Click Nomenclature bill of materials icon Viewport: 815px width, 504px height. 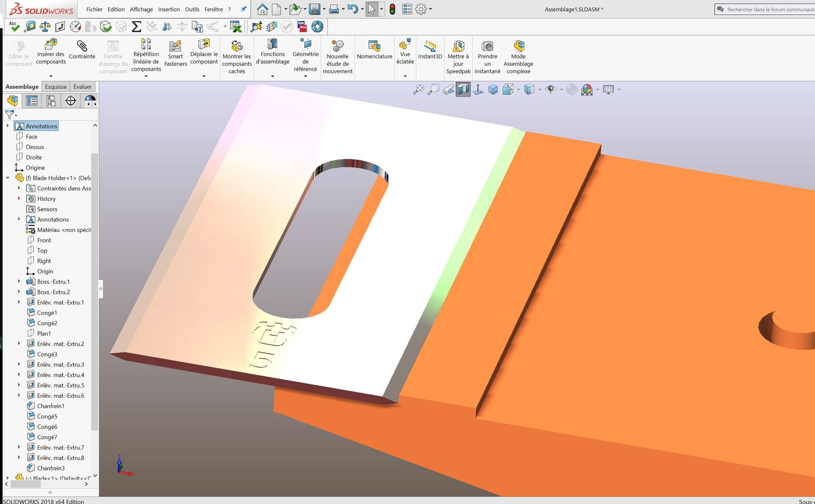(374, 50)
